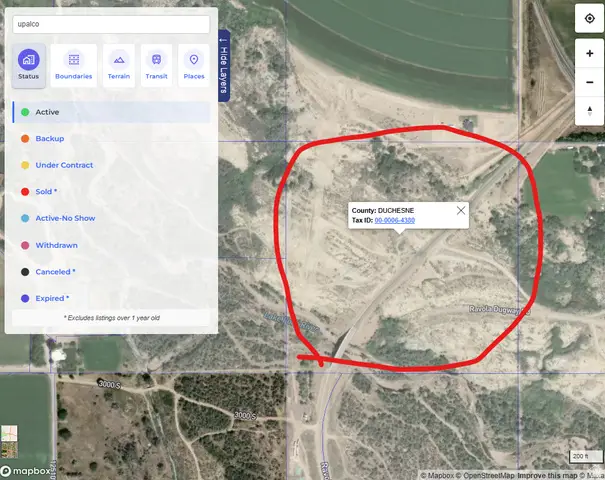Select the Status layer icon
The image size is (605, 480).
(29, 65)
